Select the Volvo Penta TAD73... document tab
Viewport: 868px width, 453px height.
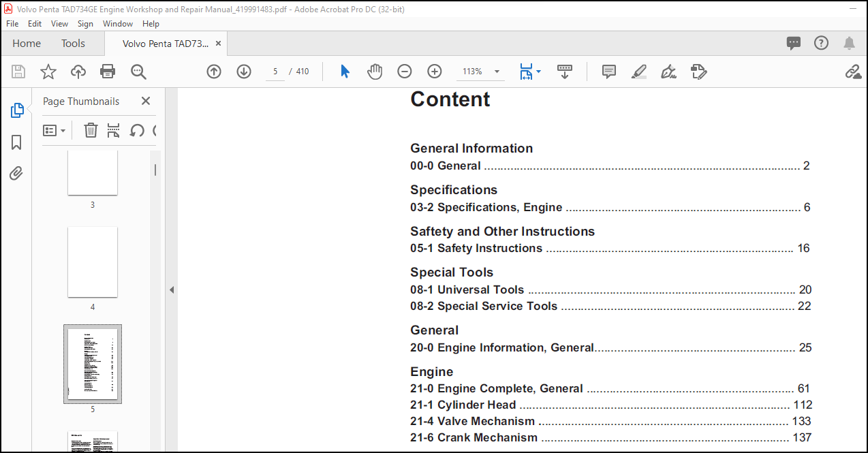(x=166, y=43)
